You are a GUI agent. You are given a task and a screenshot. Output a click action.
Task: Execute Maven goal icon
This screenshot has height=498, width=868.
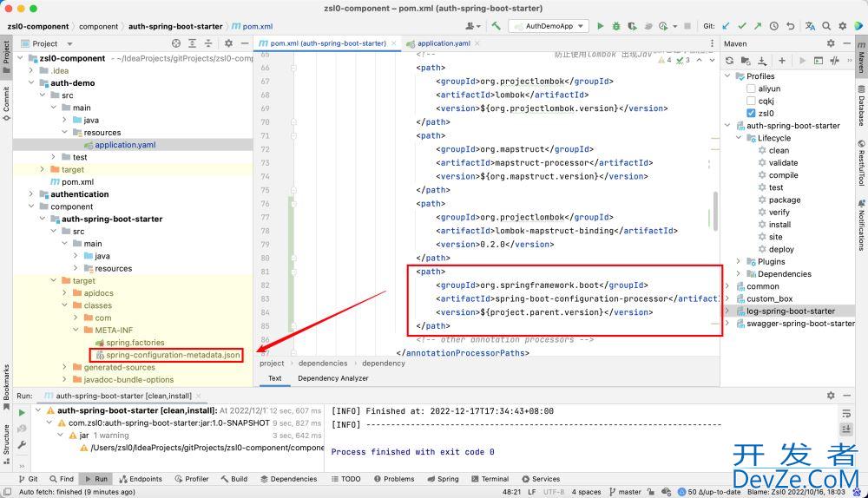(819, 61)
